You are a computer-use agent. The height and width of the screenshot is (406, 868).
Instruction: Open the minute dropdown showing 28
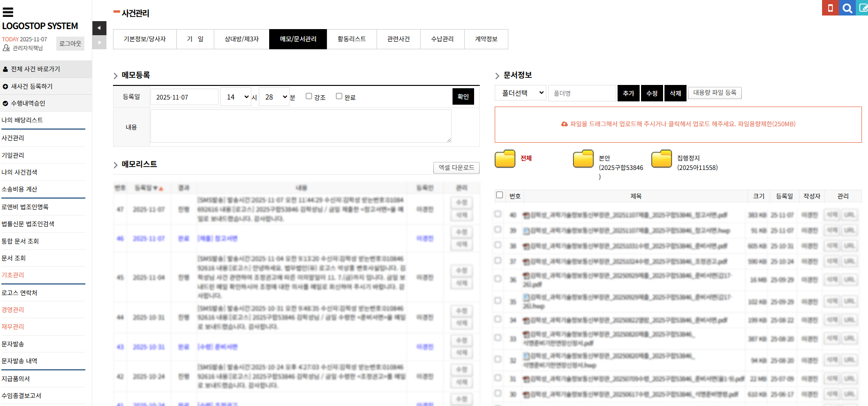[x=274, y=97]
